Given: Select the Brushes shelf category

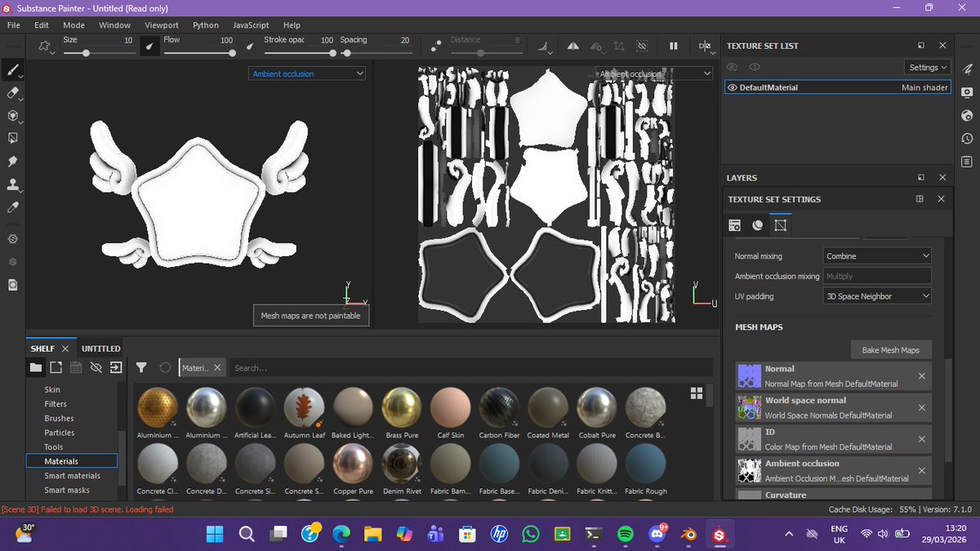Looking at the screenshot, I should coord(59,418).
